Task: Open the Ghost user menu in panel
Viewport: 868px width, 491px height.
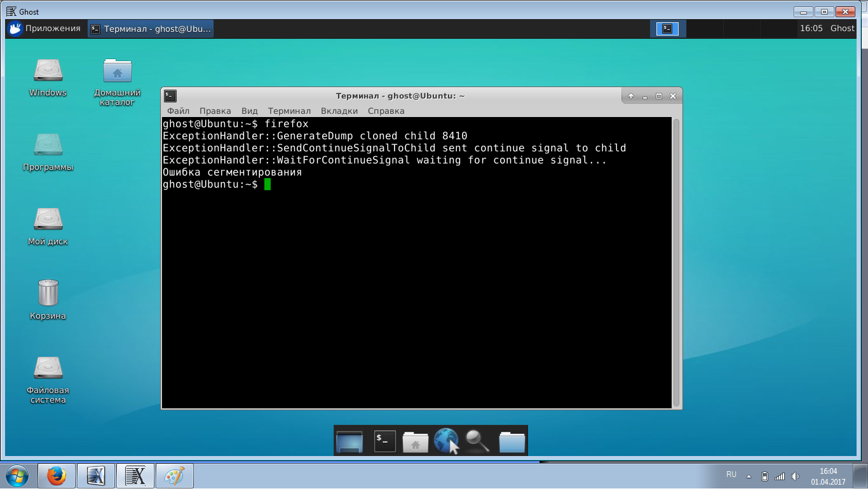Action: (843, 28)
